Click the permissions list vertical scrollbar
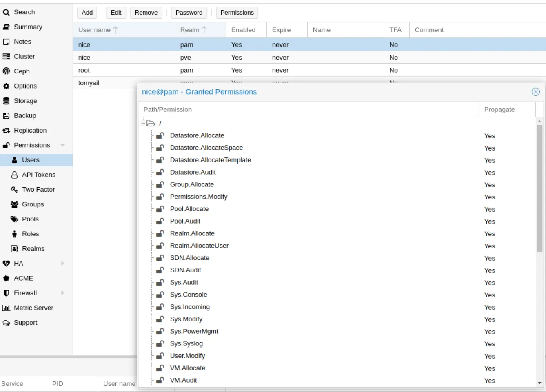 click(539, 188)
